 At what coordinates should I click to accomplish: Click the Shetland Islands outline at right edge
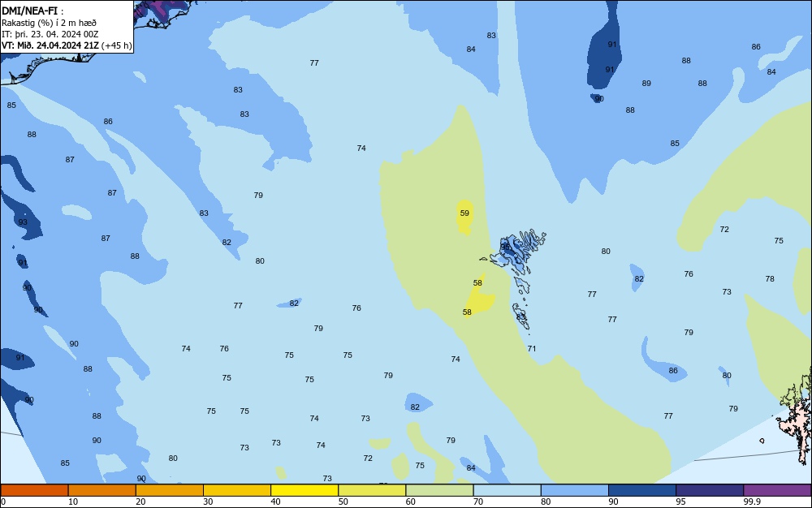coord(797,415)
